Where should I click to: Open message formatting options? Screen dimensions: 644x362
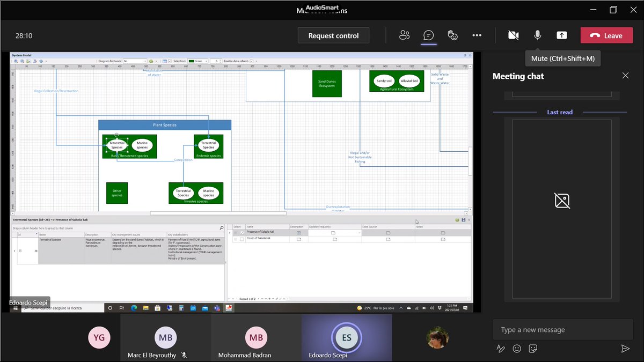pos(501,349)
